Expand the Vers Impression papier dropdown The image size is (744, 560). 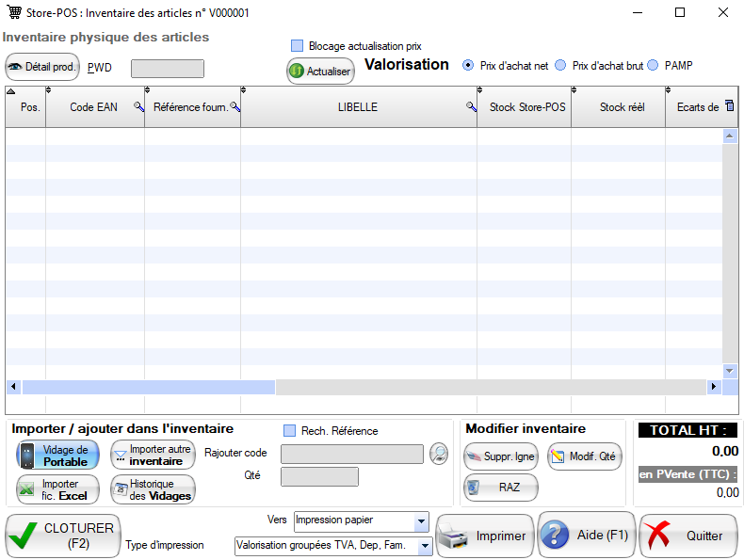point(420,521)
